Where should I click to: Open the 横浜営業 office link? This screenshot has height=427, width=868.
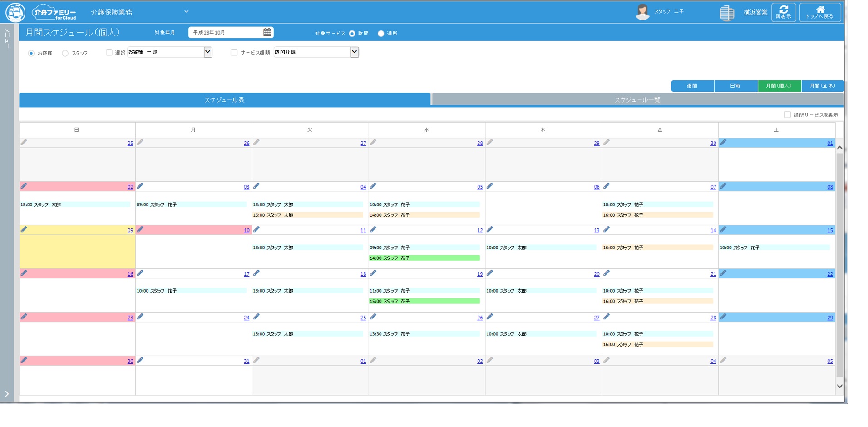click(755, 12)
